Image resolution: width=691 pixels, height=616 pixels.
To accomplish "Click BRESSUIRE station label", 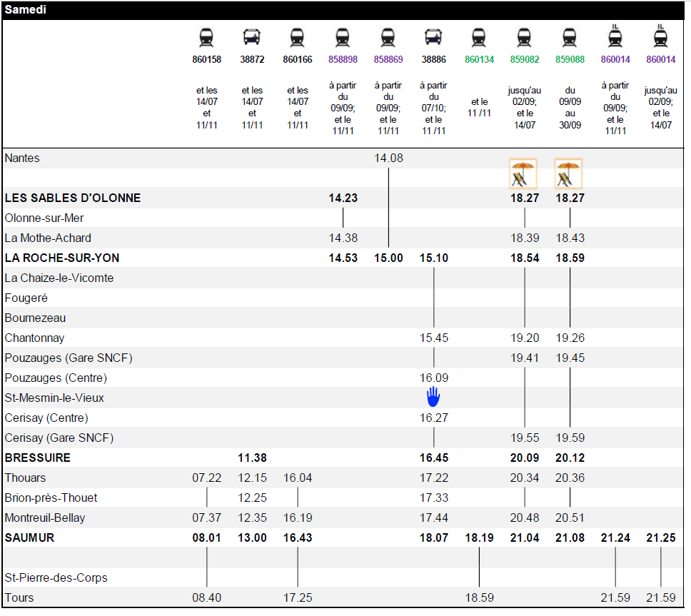I will (x=37, y=458).
